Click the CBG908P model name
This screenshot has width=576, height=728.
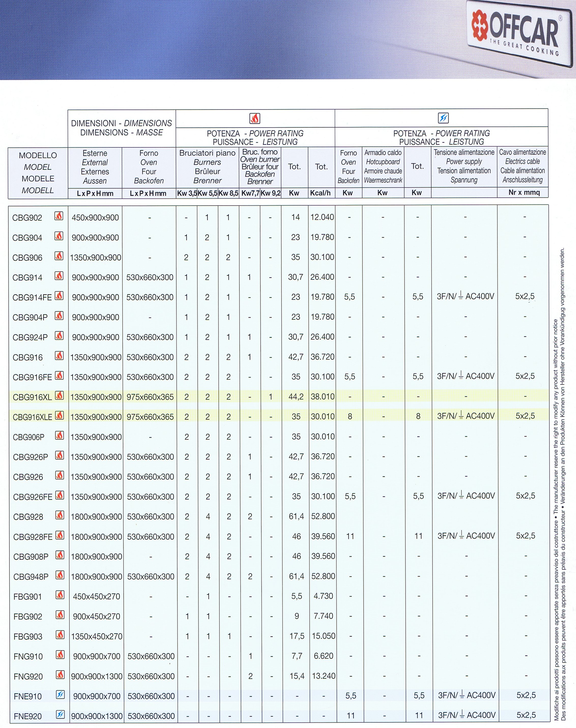pos(31,556)
